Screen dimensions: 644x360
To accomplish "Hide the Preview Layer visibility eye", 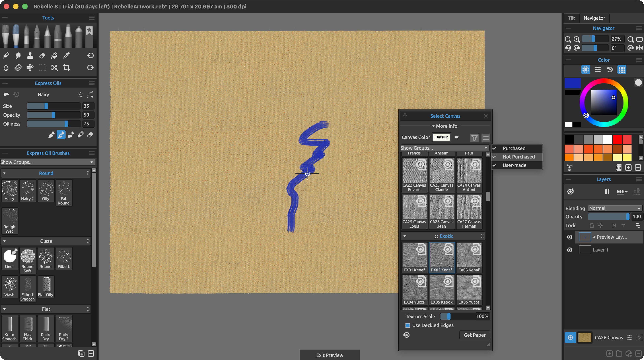I will click(x=570, y=237).
